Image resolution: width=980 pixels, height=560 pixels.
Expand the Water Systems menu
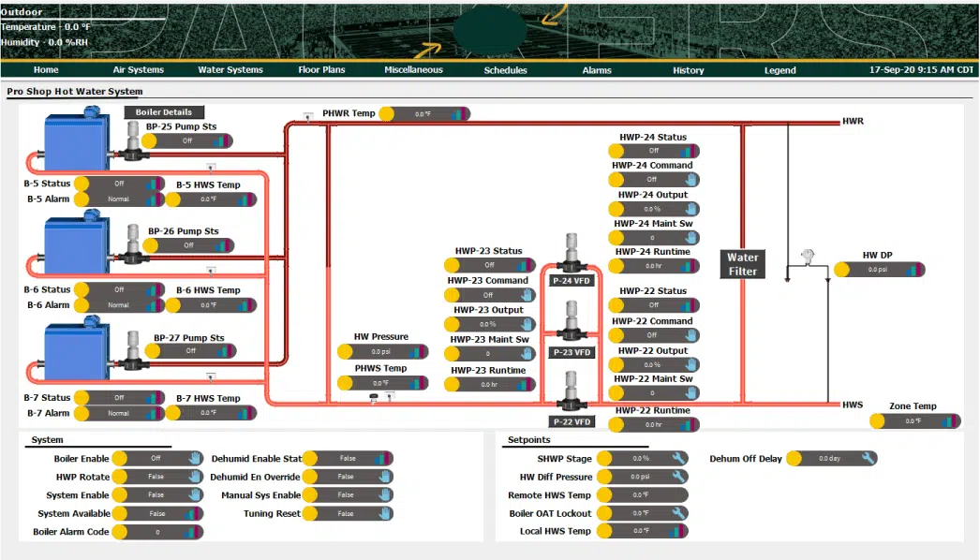[230, 70]
